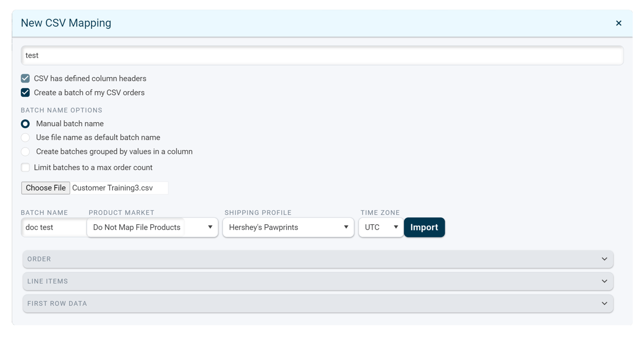
Task: Click the Import button
Action: pyautogui.click(x=424, y=227)
